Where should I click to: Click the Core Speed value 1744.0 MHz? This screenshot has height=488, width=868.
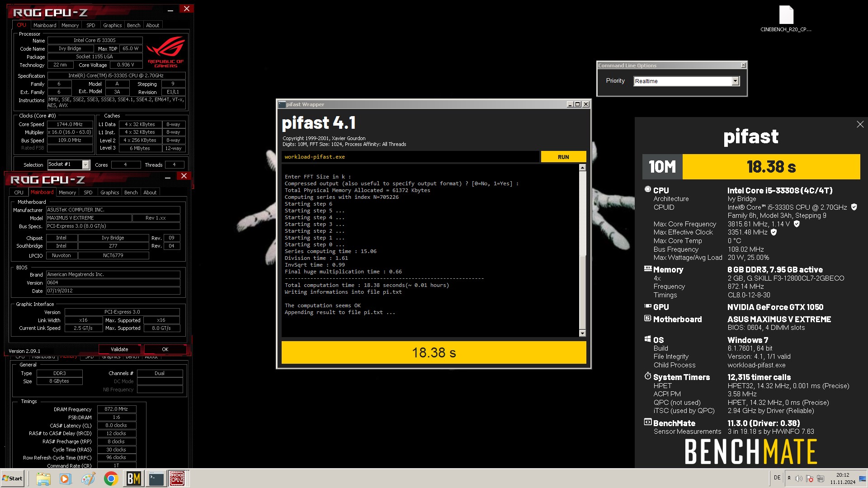click(70, 124)
